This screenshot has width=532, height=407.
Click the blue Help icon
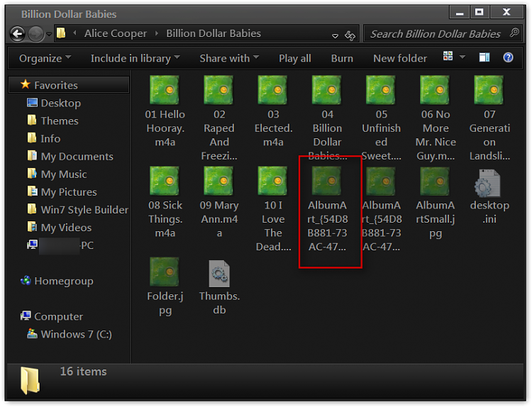click(x=508, y=57)
